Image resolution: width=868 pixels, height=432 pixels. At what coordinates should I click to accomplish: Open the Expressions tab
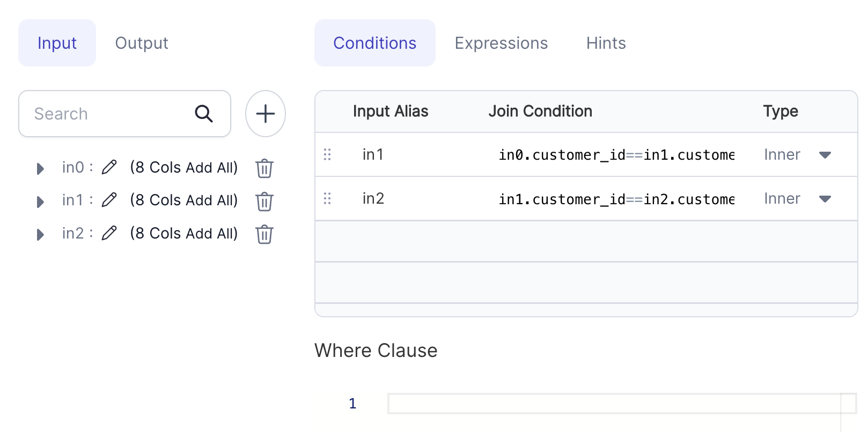point(501,43)
